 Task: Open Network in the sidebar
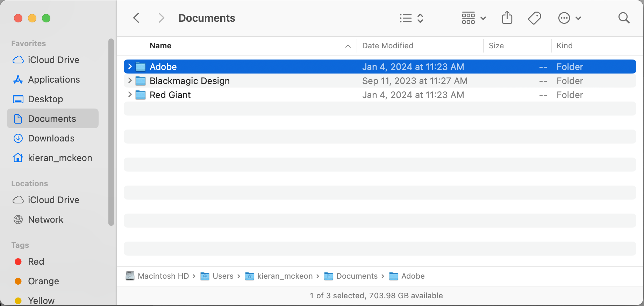pyautogui.click(x=53, y=220)
